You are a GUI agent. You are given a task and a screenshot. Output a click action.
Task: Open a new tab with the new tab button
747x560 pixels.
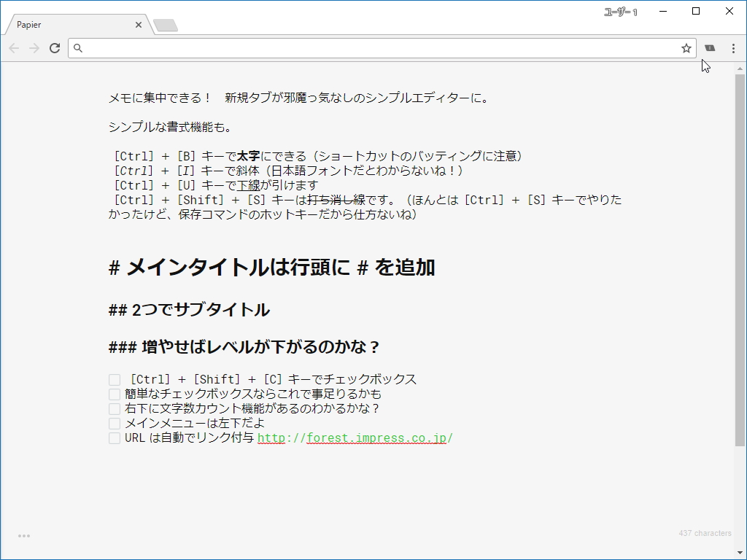(166, 25)
